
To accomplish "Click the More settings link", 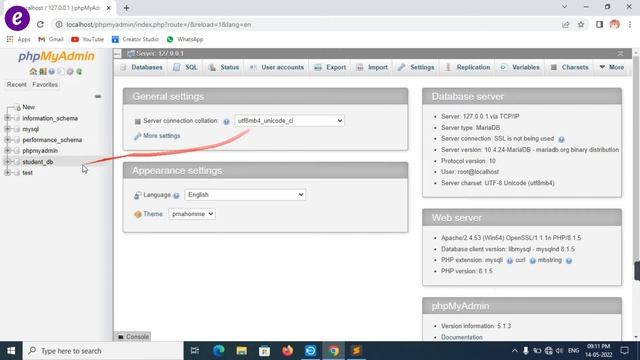I will [x=161, y=136].
